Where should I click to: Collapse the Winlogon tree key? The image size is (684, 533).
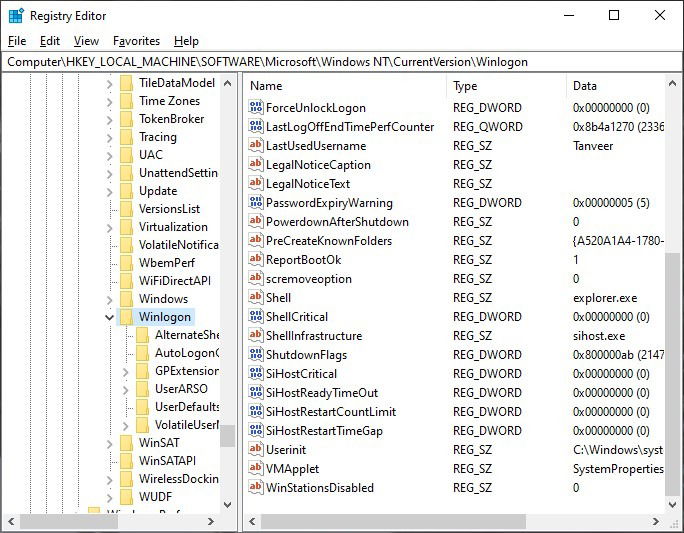pyautogui.click(x=109, y=317)
